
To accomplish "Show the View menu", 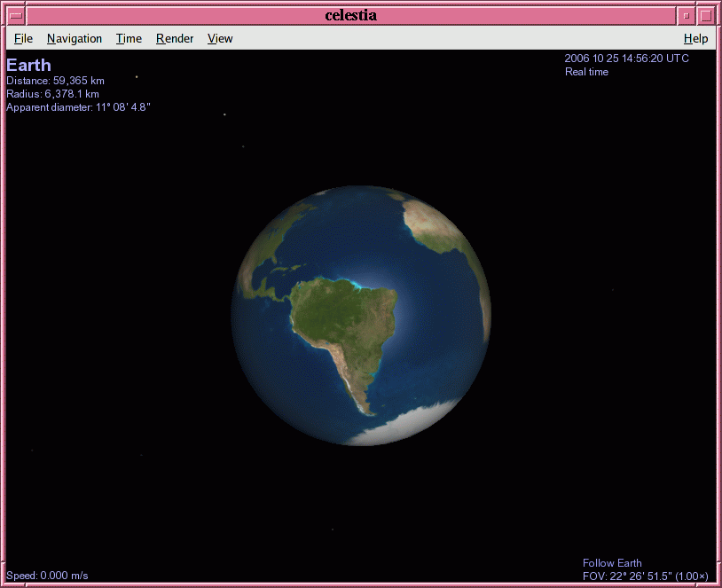I will [220, 38].
